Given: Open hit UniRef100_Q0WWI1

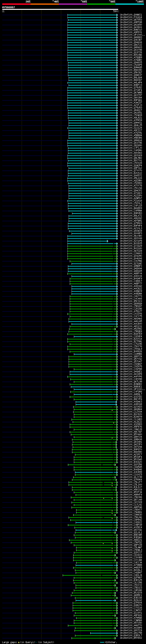Looking at the screenshot, I should 131,15.
